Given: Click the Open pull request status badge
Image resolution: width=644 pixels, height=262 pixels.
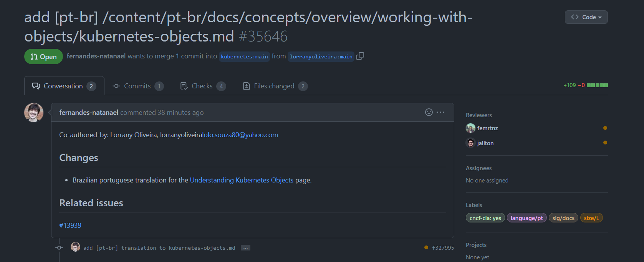Looking at the screenshot, I should pyautogui.click(x=43, y=56).
